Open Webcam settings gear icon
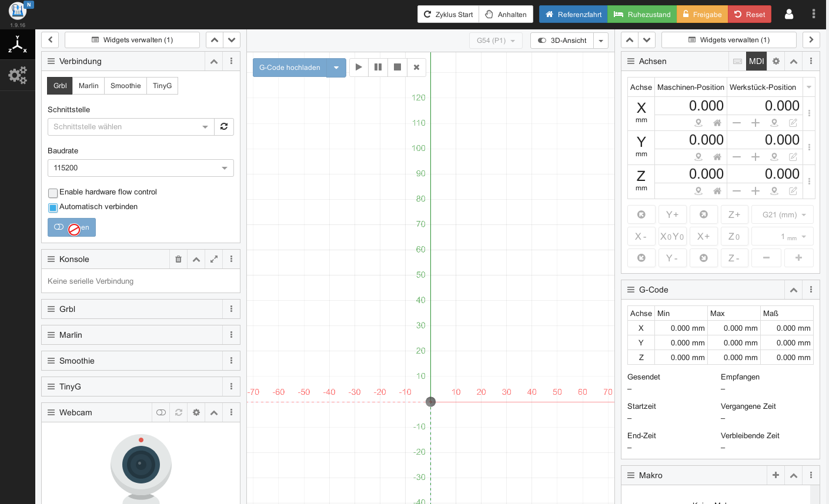829x504 pixels. pyautogui.click(x=196, y=412)
